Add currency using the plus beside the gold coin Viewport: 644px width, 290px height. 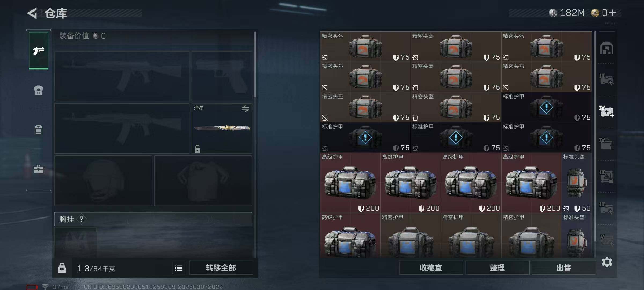click(613, 13)
